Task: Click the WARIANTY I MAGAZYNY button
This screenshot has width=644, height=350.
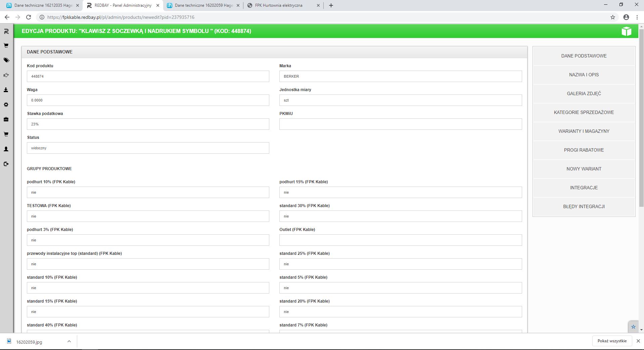Action: pyautogui.click(x=584, y=131)
